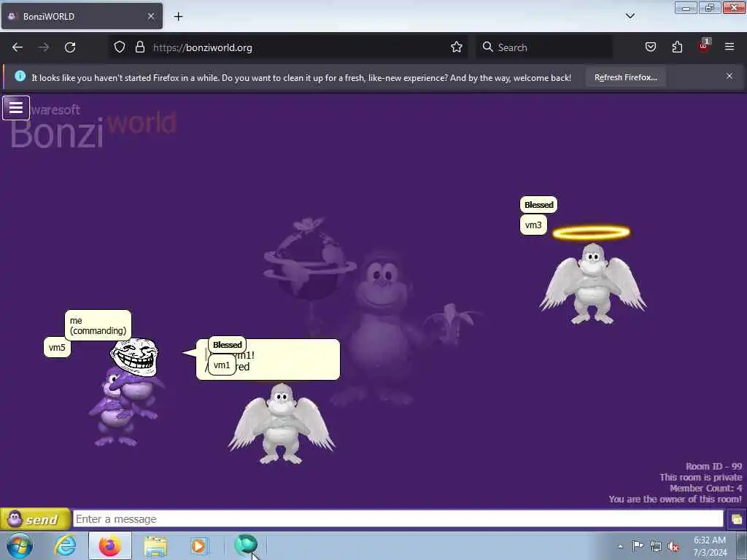Open File Explorer from taskbar
Image resolution: width=747 pixels, height=560 pixels.
(x=155, y=547)
